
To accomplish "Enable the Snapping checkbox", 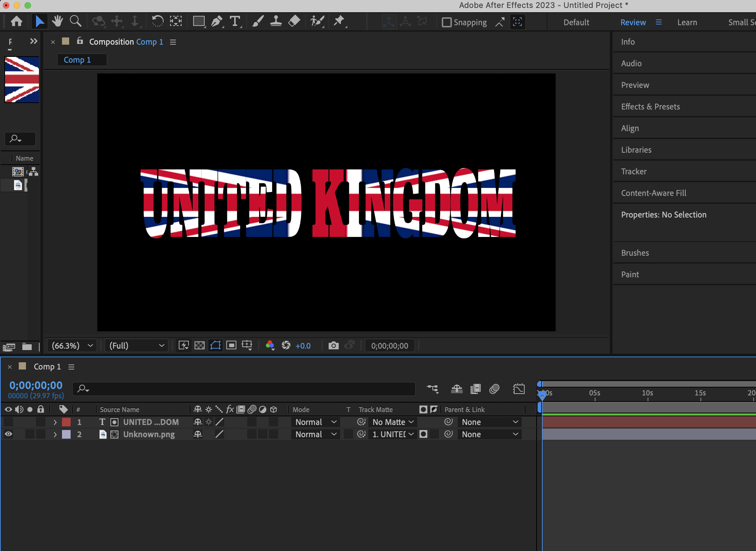I will click(447, 22).
